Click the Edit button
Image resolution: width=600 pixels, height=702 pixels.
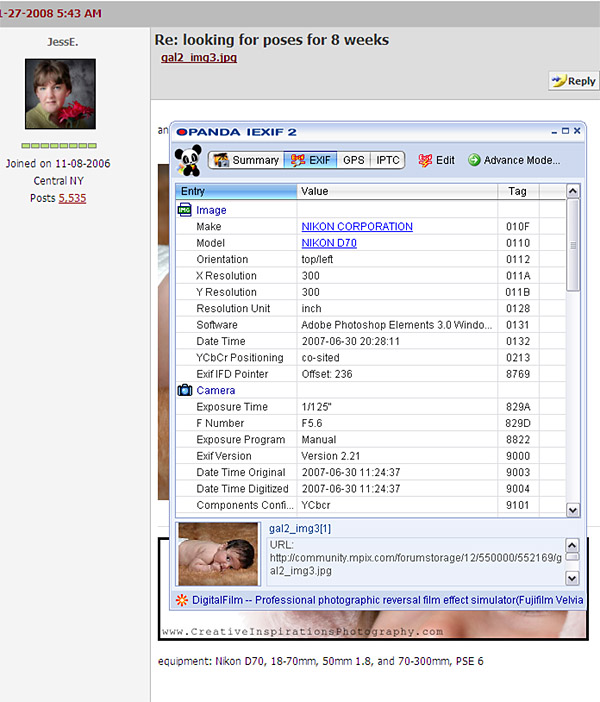[436, 160]
